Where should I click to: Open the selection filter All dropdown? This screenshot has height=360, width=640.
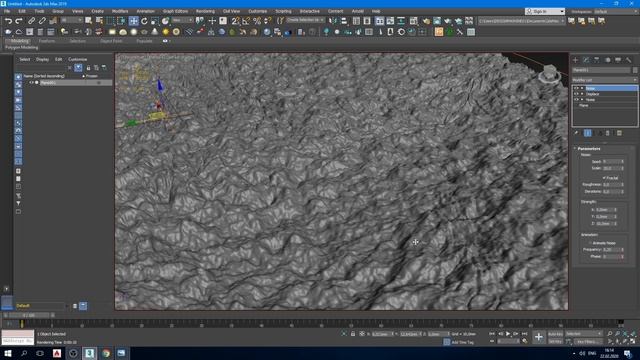pyautogui.click(x=72, y=20)
